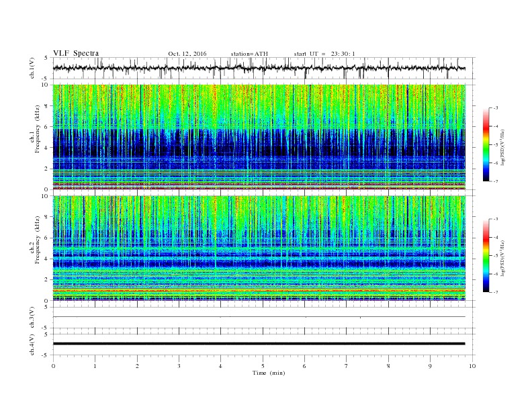Click the ch.2 Frequency (kHz) axis label
Image resolution: width=532 pixels, height=411 pixels.
[34, 240]
